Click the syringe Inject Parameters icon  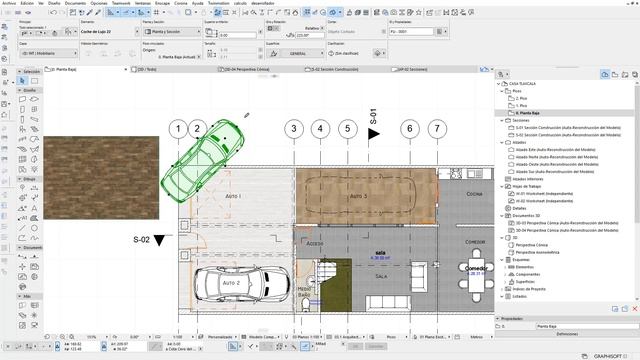pyautogui.click(x=98, y=13)
